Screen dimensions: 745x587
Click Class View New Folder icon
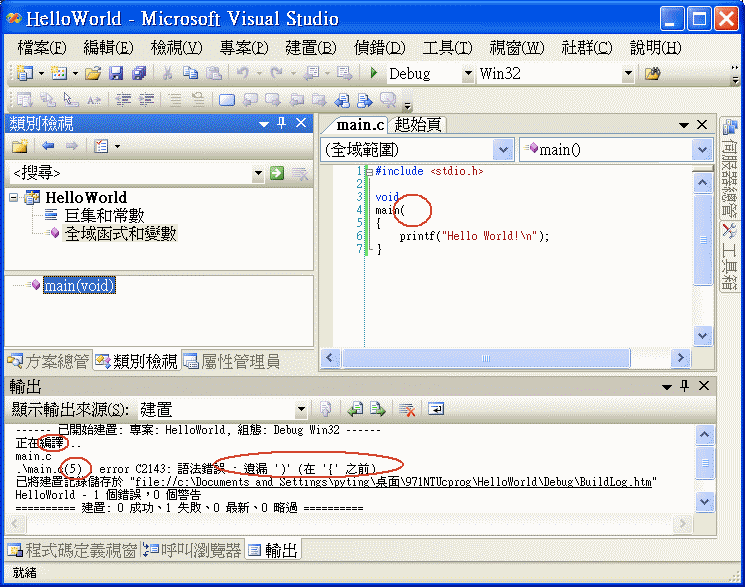[x=20, y=146]
